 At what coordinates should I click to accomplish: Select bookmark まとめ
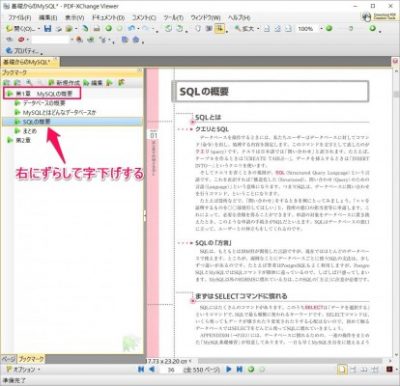[x=30, y=131]
